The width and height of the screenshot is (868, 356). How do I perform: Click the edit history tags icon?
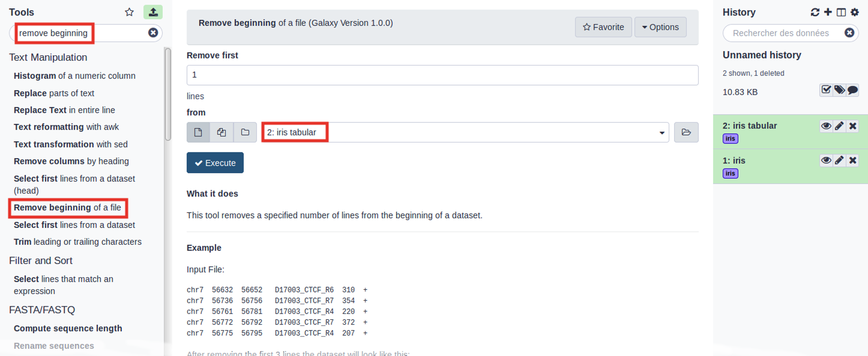point(839,90)
